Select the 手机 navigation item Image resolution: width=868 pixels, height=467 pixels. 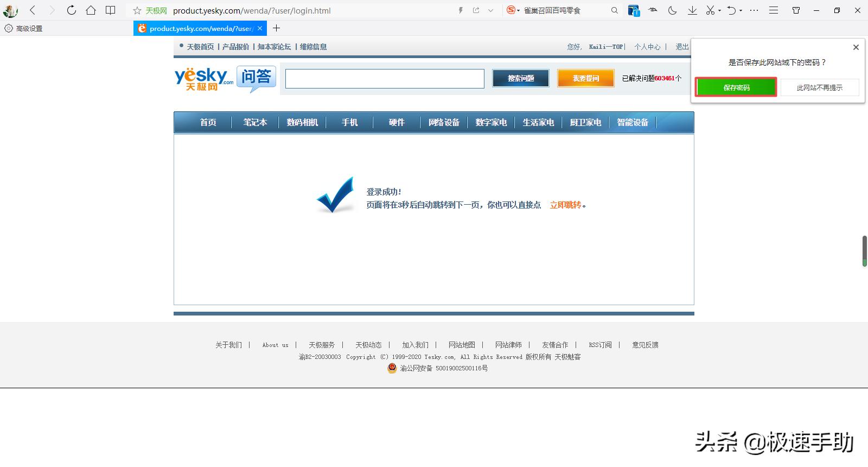pyautogui.click(x=349, y=122)
